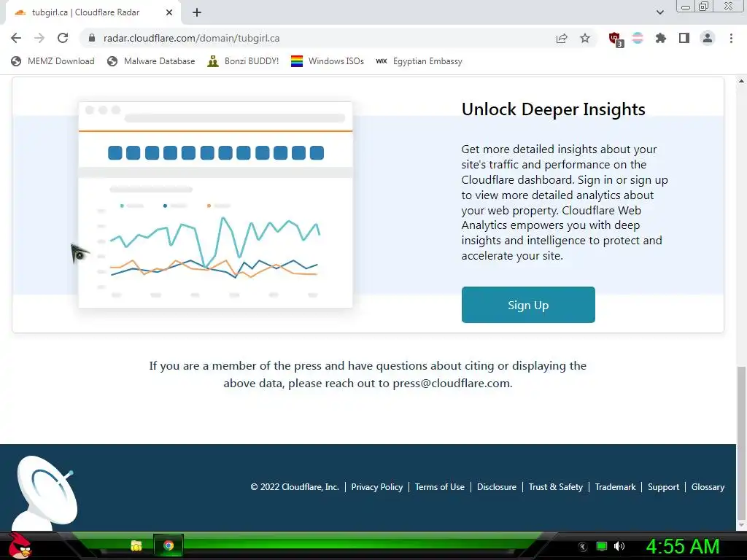Open Trust & Safety link
The height and width of the screenshot is (560, 747).
(555, 486)
